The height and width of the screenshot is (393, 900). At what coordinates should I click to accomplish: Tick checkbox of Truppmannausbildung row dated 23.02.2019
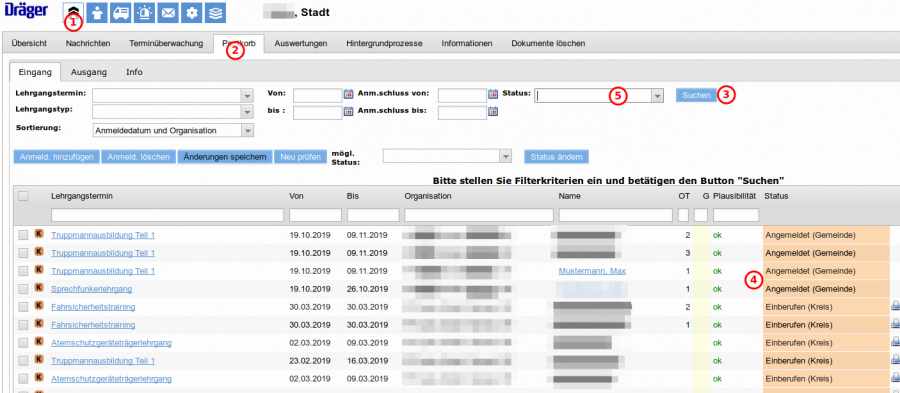click(23, 361)
